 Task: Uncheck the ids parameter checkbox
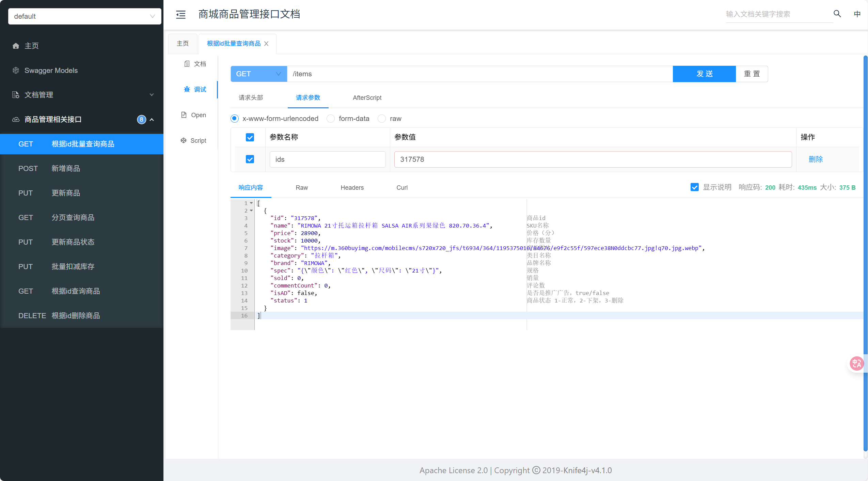pos(250,159)
